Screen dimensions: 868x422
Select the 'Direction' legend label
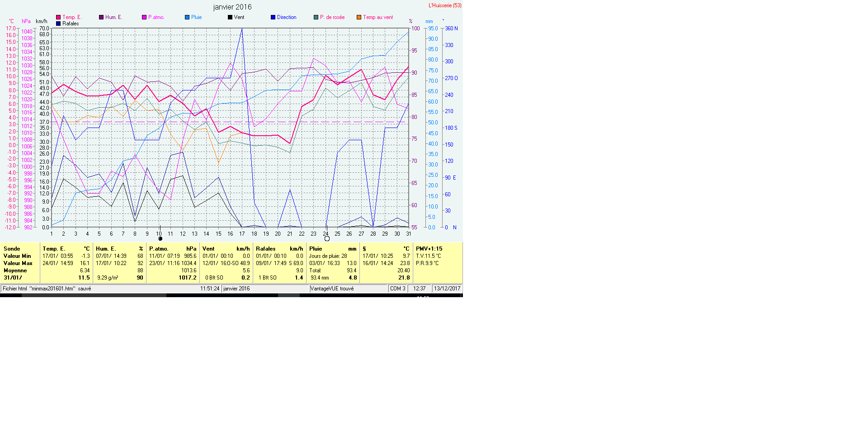click(x=287, y=17)
